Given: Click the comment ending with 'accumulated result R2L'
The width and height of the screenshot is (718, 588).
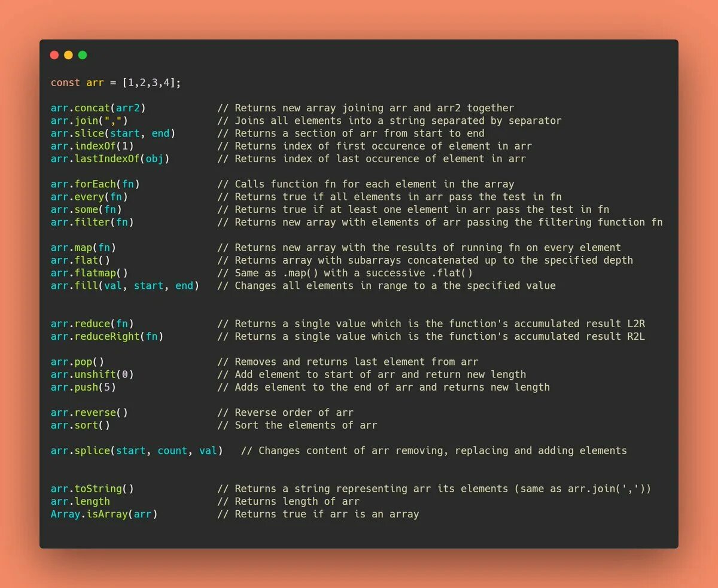Looking at the screenshot, I should pyautogui.click(x=431, y=336).
